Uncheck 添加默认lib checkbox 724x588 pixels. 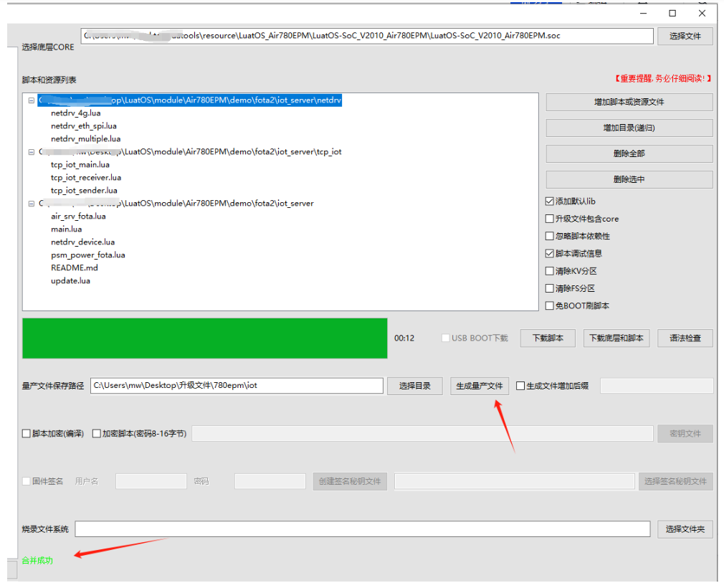(x=550, y=201)
